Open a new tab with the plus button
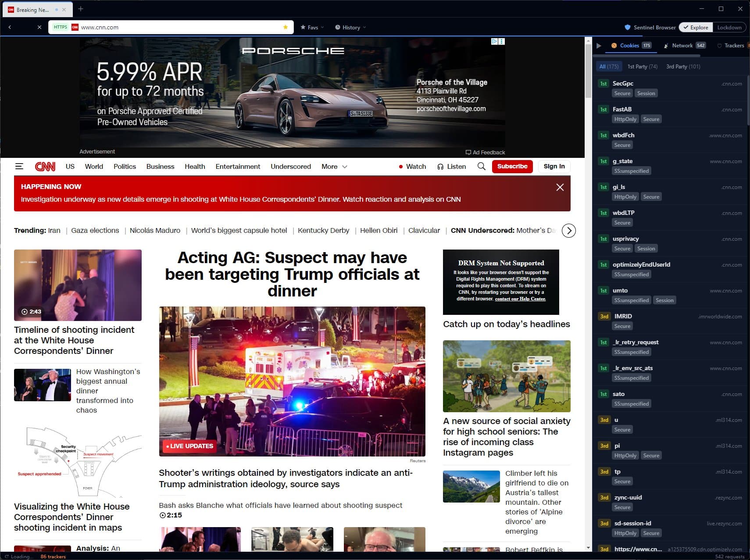The image size is (750, 560). point(81,9)
